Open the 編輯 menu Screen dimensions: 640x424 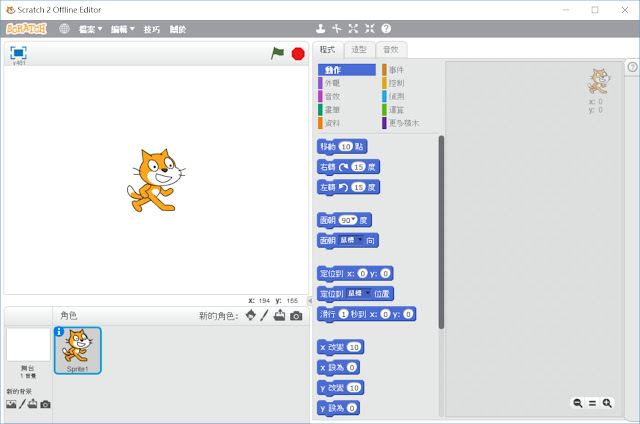(122, 29)
